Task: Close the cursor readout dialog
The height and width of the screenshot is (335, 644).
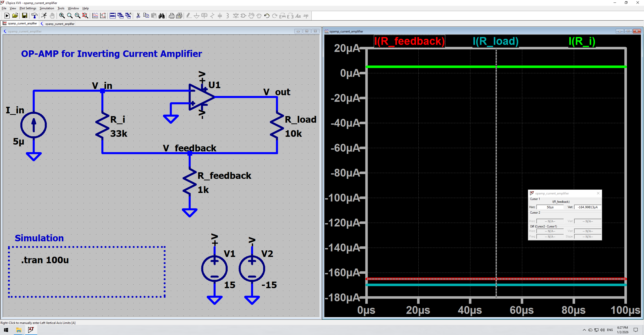Action: pos(598,193)
